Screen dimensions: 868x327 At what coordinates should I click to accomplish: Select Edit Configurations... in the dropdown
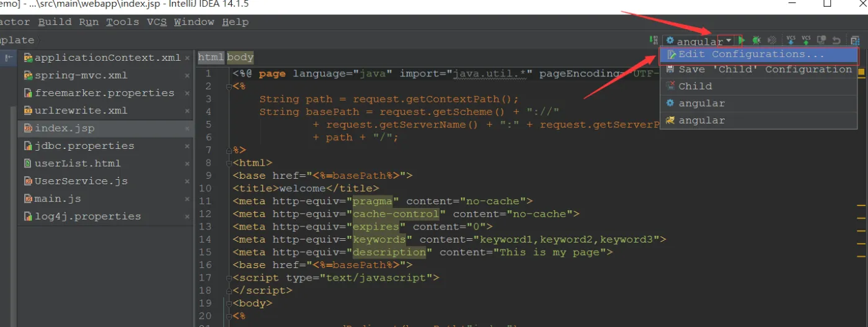pyautogui.click(x=751, y=55)
